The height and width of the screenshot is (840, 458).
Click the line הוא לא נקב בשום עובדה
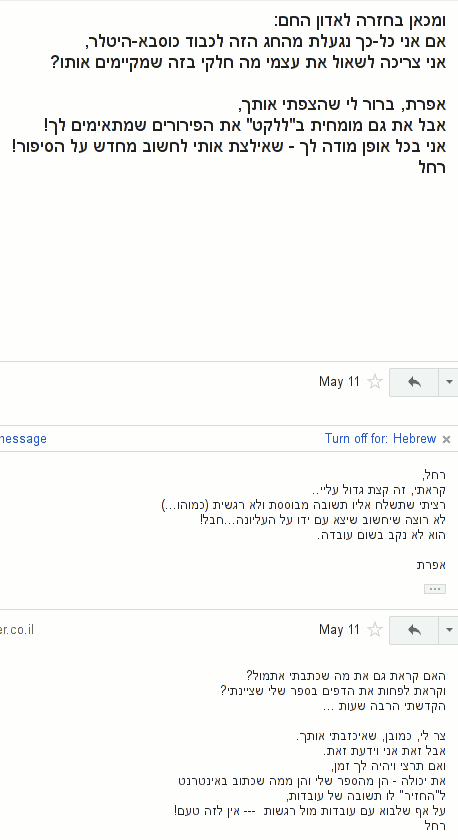[381, 535]
